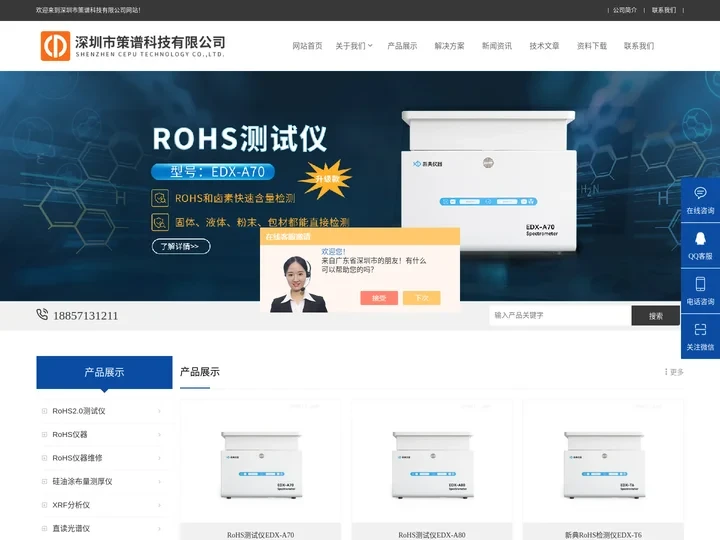This screenshot has width=720, height=540.
Task: Open 解决方案 menu item
Action: click(x=450, y=46)
